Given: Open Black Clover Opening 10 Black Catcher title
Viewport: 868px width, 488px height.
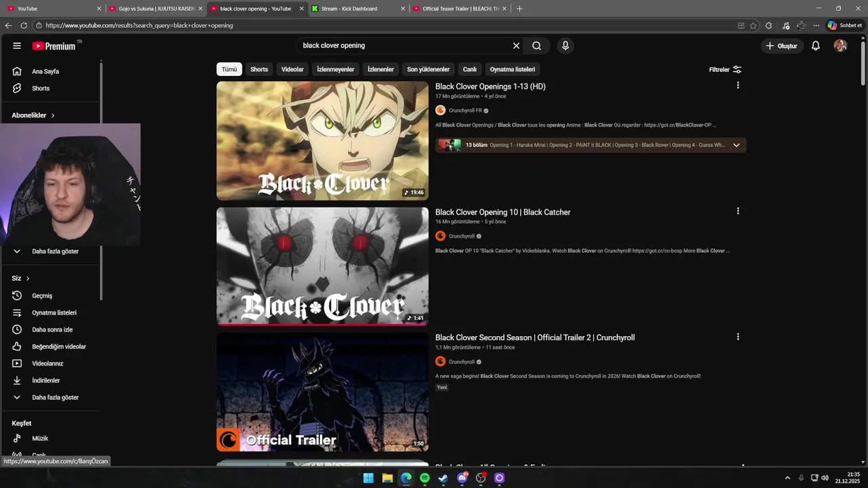Looking at the screenshot, I should (502, 212).
